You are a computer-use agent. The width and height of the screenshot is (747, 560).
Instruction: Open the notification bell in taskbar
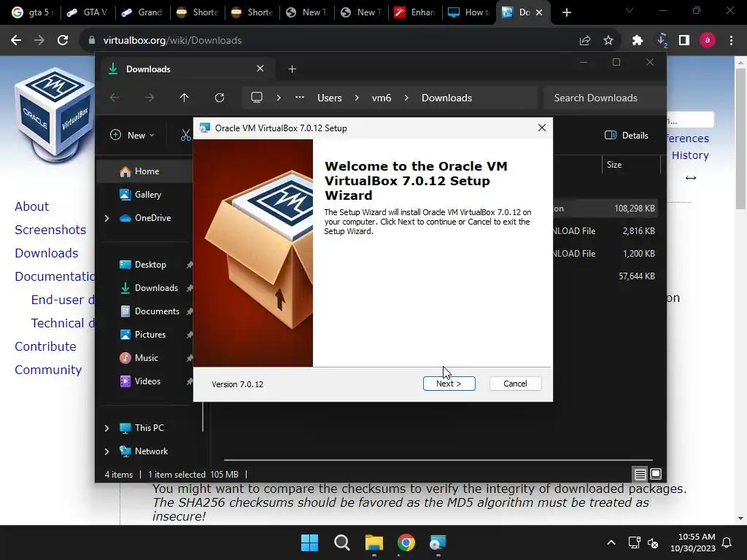pos(727,542)
